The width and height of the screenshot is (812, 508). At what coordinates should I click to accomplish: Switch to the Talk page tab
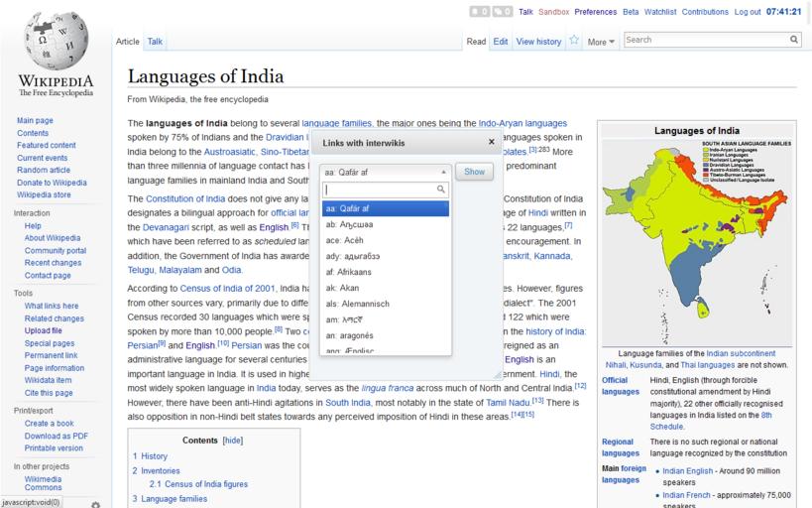coord(156,42)
